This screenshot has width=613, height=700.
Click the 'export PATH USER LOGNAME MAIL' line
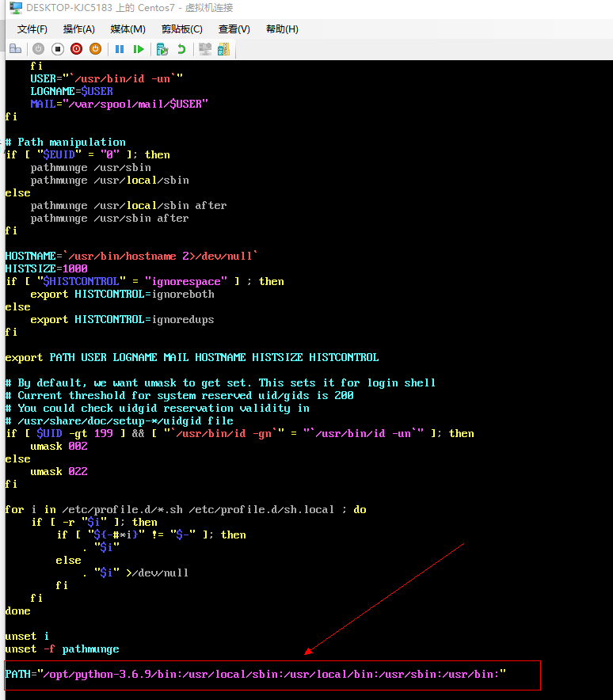[x=192, y=357]
